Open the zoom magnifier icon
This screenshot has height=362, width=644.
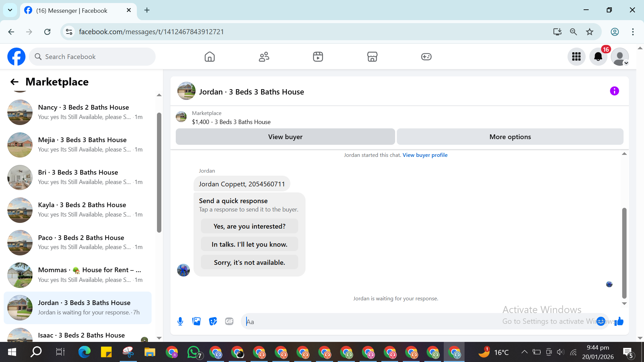click(x=574, y=32)
